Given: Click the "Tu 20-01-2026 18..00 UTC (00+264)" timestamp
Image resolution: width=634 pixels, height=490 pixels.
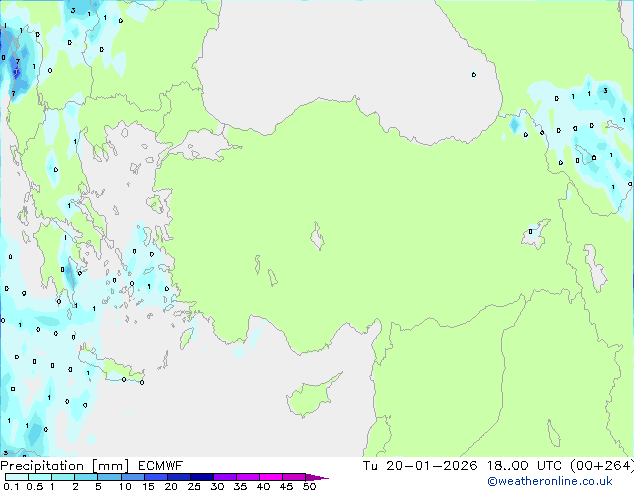Looking at the screenshot, I should click(498, 466).
